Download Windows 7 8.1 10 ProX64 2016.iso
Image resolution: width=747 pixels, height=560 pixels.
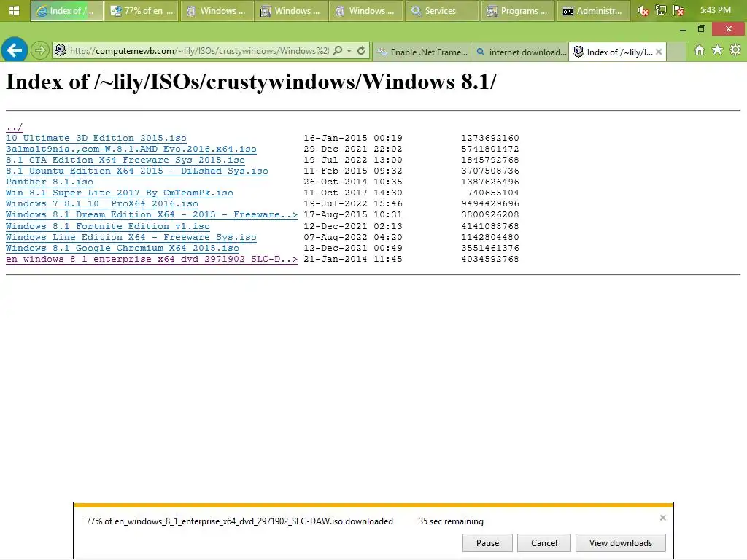tap(102, 204)
